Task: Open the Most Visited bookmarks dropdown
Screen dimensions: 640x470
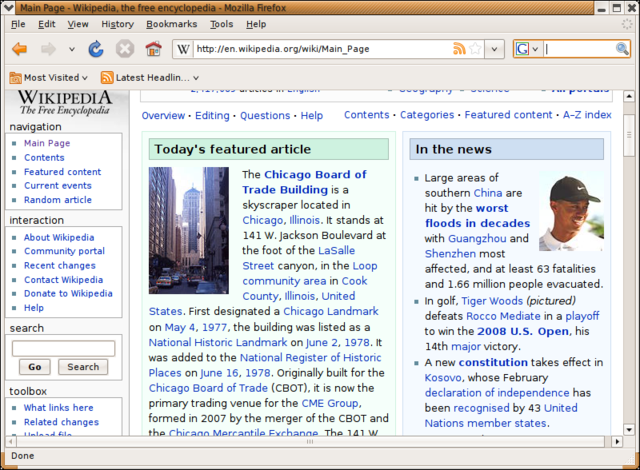Action: tap(49, 77)
